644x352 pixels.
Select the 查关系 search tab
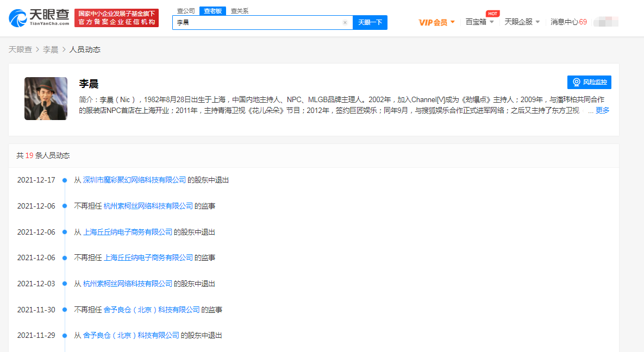coord(240,11)
